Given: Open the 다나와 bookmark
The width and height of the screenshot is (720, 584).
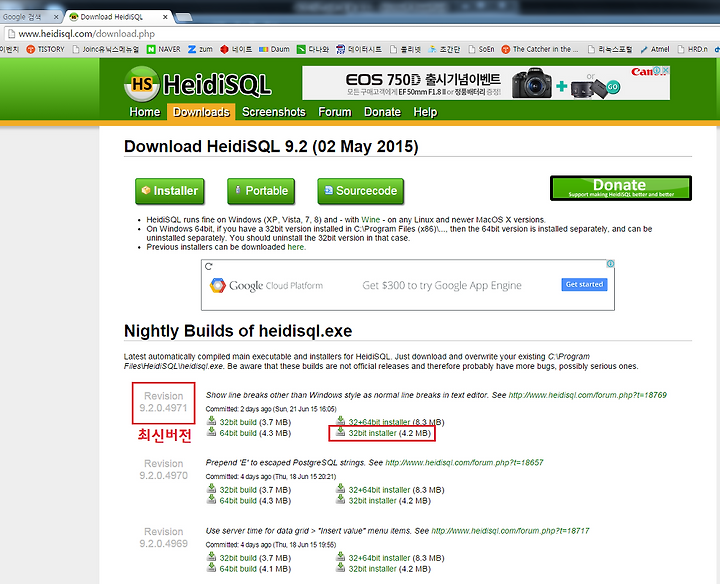Looking at the screenshot, I should pyautogui.click(x=313, y=49).
